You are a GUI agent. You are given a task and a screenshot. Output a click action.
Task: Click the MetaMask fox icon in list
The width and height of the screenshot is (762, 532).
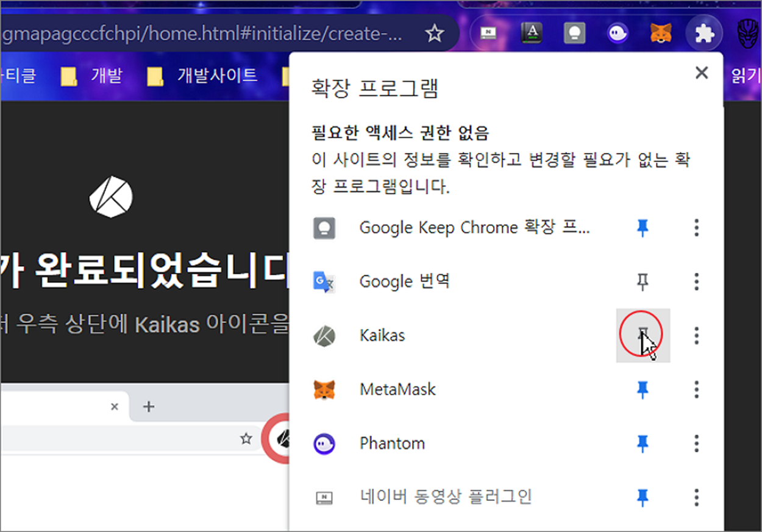[324, 389]
